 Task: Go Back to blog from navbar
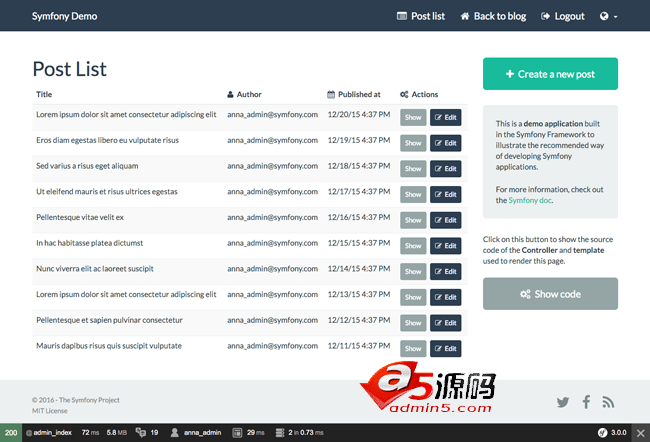pos(493,16)
